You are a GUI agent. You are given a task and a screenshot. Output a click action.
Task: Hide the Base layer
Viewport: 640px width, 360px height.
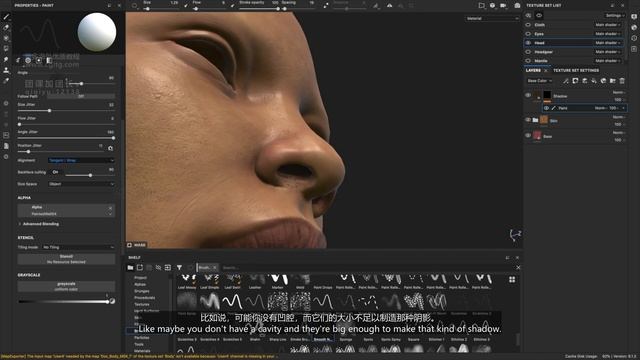coord(528,136)
